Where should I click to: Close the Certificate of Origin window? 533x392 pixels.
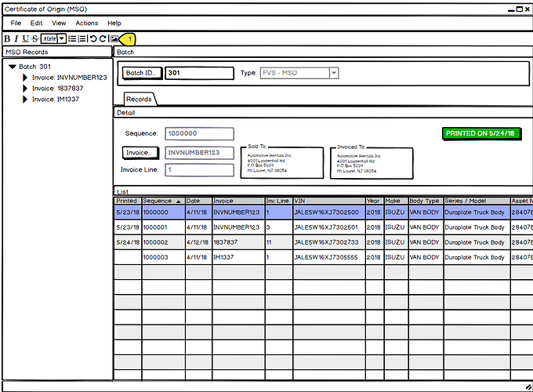coord(528,9)
